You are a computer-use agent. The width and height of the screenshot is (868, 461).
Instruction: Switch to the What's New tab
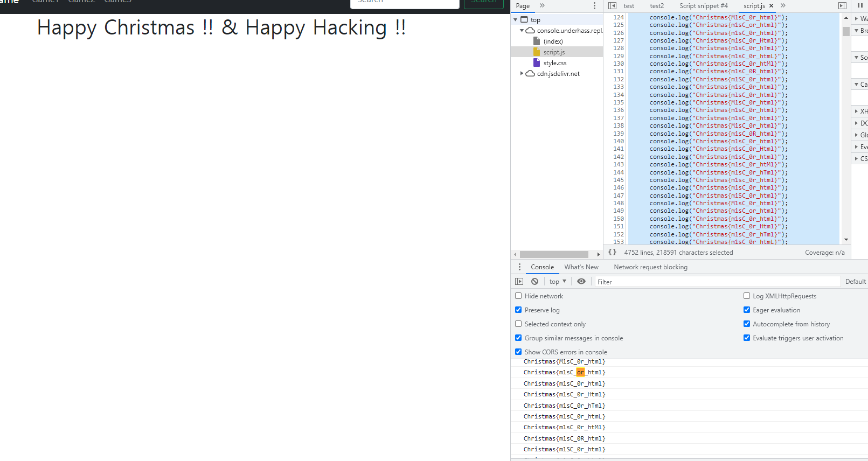click(581, 267)
